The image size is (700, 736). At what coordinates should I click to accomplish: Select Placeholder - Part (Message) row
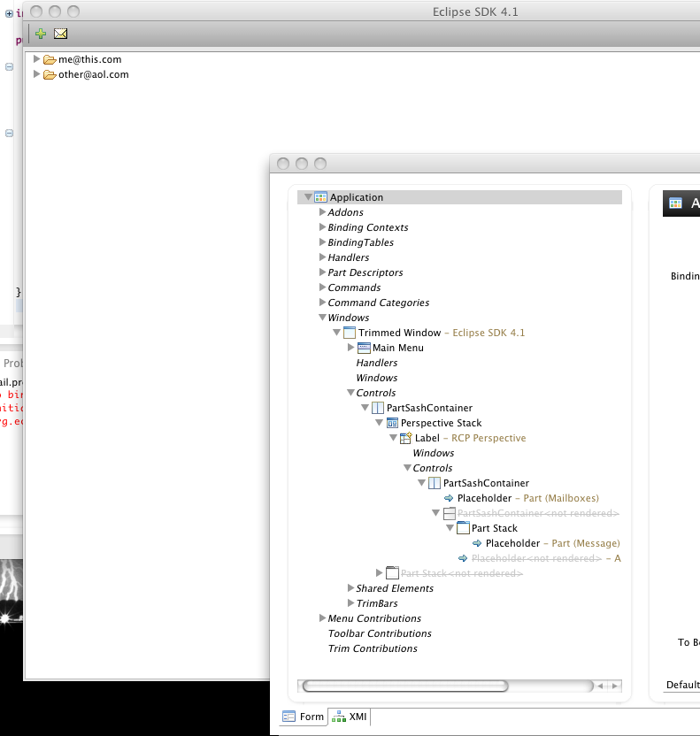click(552, 543)
